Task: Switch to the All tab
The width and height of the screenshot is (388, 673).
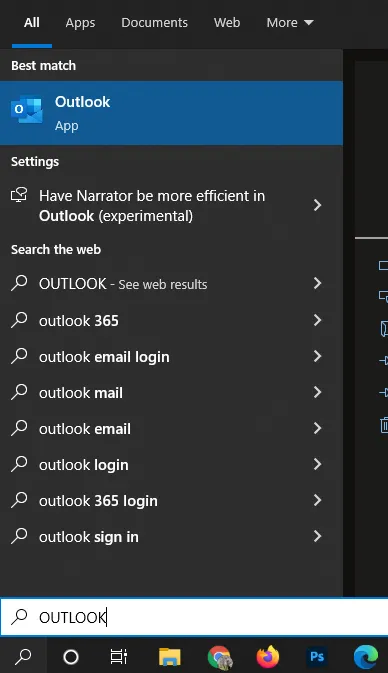Action: pyautogui.click(x=32, y=22)
